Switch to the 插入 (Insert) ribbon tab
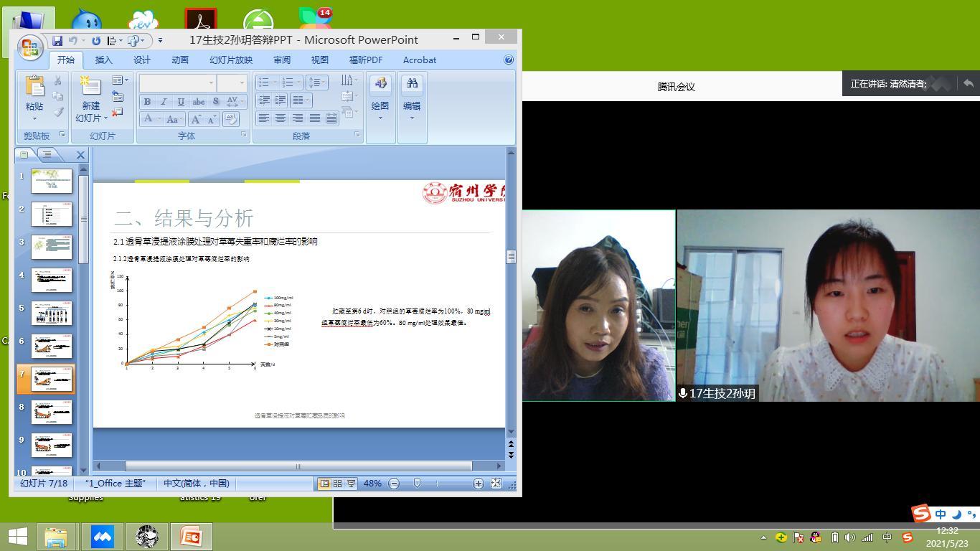The height and width of the screenshot is (551, 980). [x=103, y=60]
